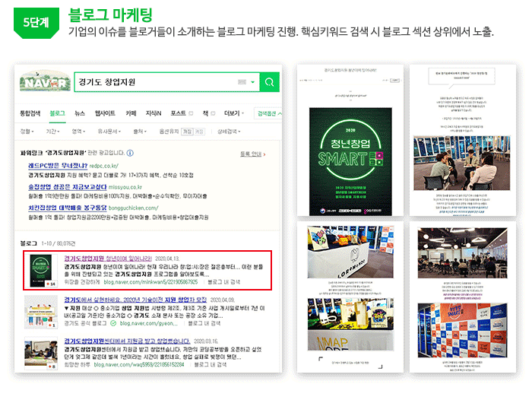
Task: Open post 경기도에서 실현하세요 기술이전 지원 창업자 모집
Action: (x=135, y=300)
